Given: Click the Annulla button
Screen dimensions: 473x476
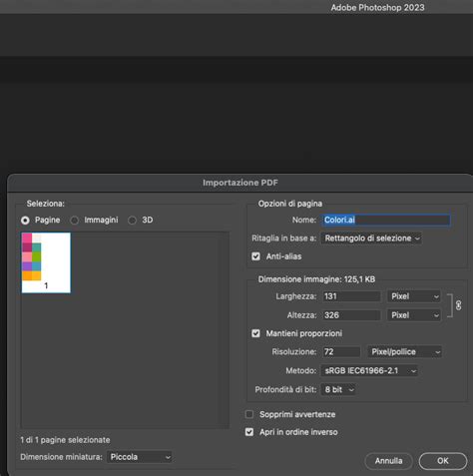Looking at the screenshot, I should (388, 461).
